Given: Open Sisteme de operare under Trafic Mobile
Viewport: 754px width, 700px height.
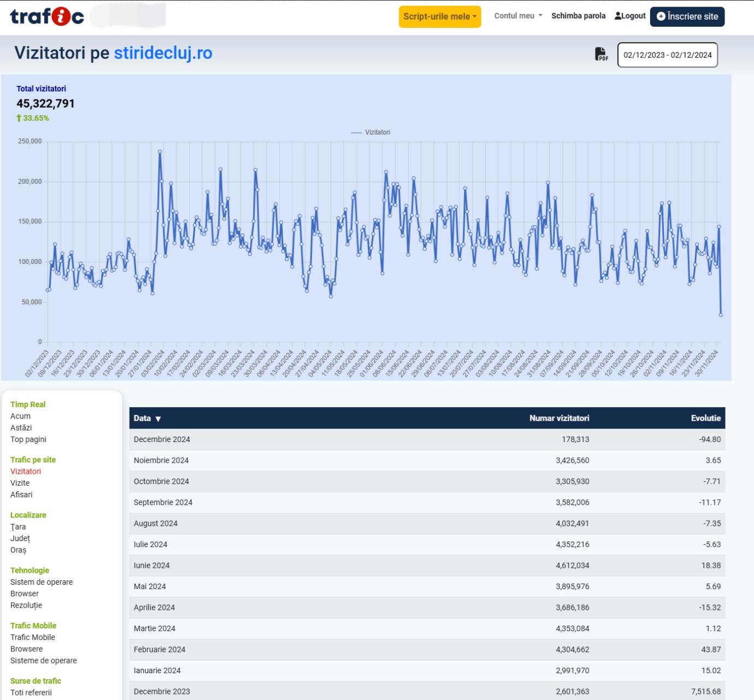Looking at the screenshot, I should [x=44, y=660].
